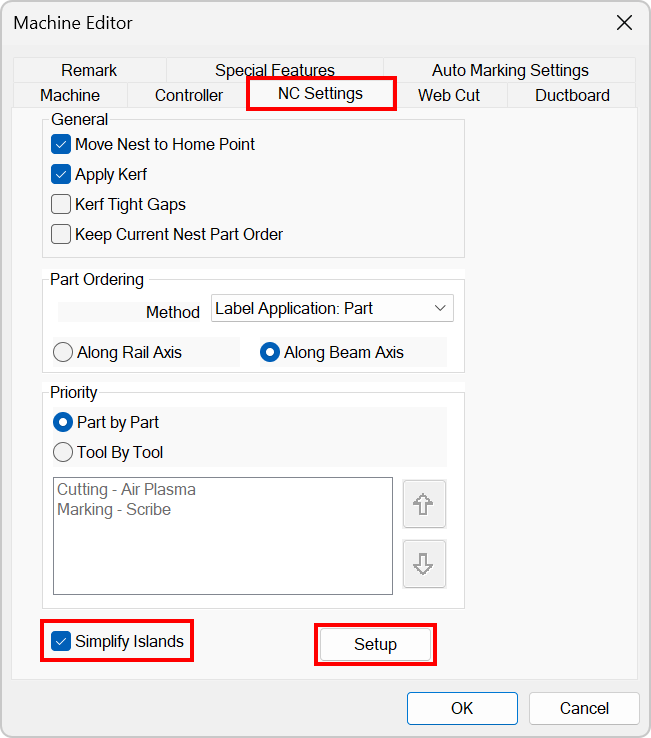Uncheck the Apply Kerf checkbox
The height and width of the screenshot is (738, 651).
pyautogui.click(x=61, y=174)
